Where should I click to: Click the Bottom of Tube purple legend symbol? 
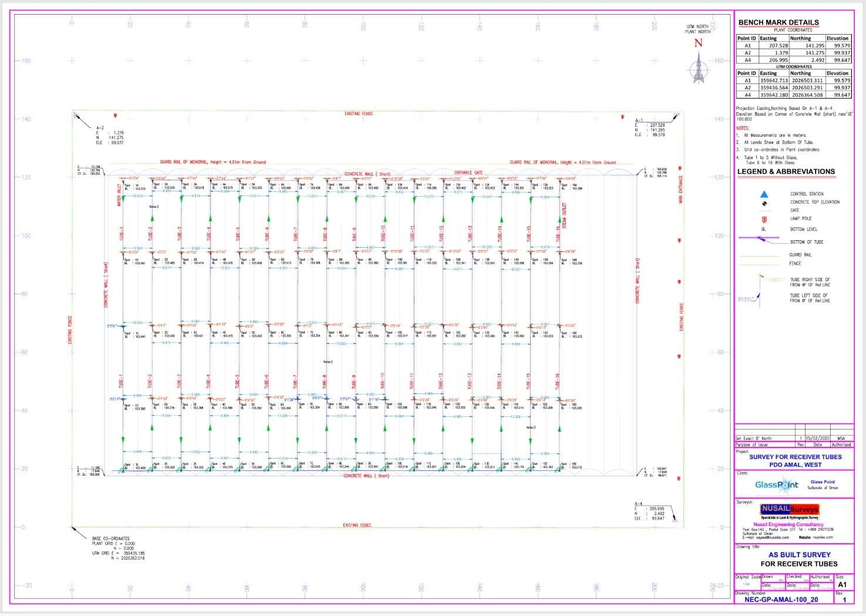tap(763, 239)
